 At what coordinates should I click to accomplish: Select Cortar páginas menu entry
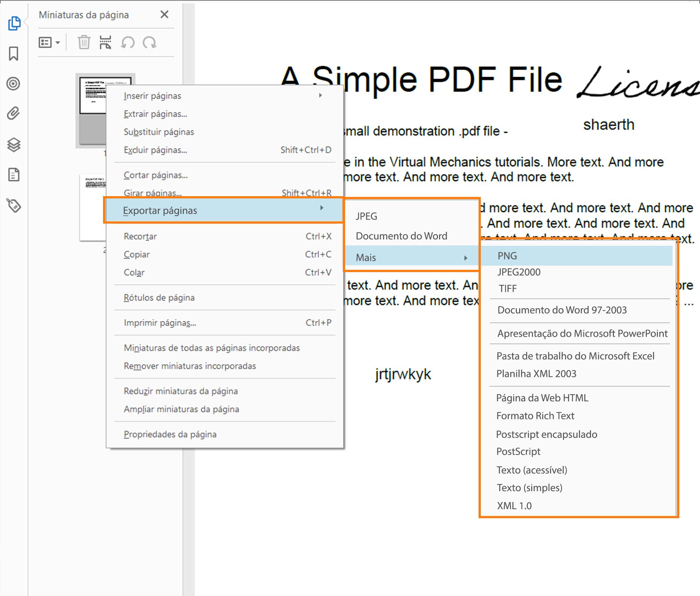[225, 175]
